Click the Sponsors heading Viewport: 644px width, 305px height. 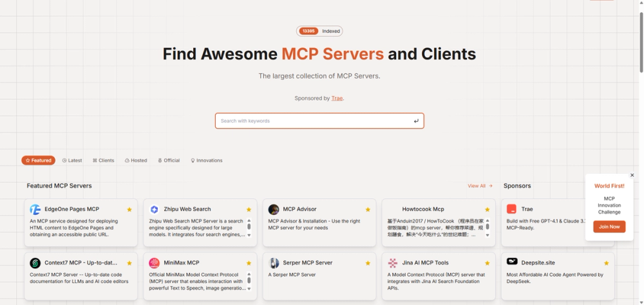(517, 186)
